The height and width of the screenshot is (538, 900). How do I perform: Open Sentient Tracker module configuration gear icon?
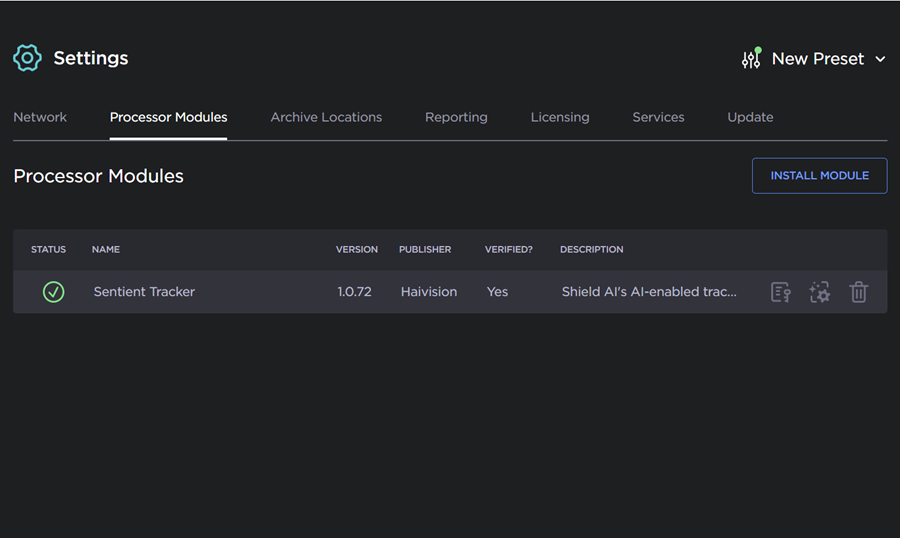click(x=820, y=292)
